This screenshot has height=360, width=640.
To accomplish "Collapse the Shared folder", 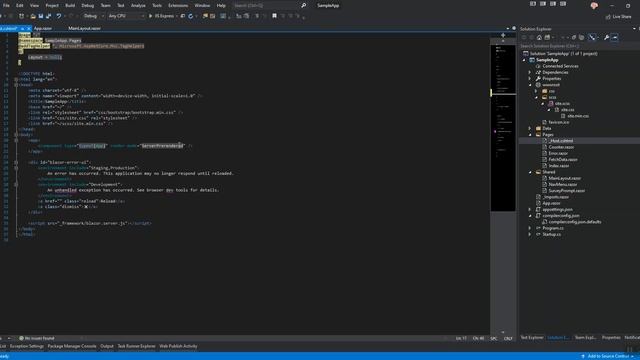I will point(530,172).
